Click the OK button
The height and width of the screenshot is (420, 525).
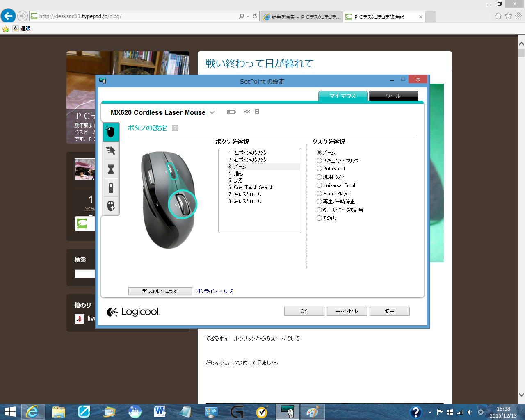[304, 311]
